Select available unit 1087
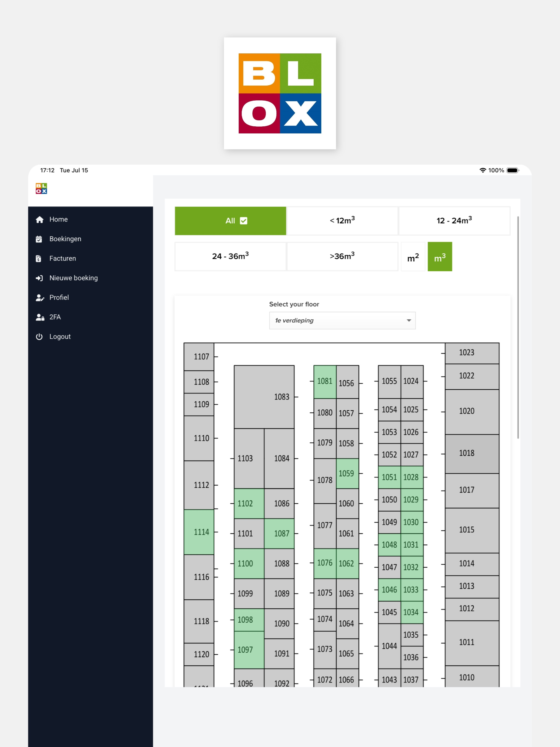Screen dimensions: 560x747 click(x=279, y=533)
